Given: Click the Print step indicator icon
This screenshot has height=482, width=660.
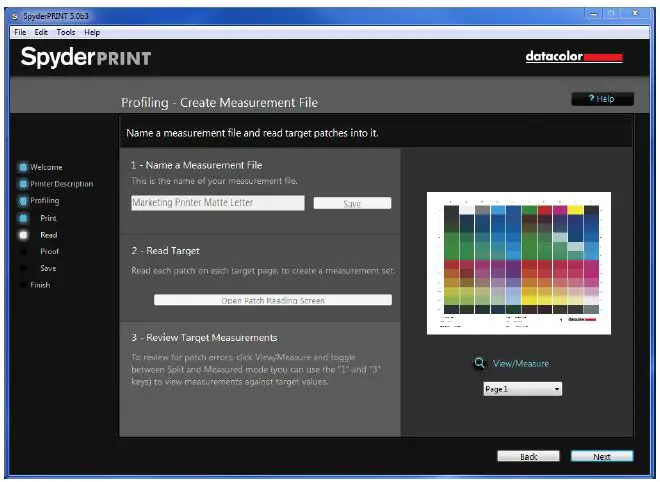Looking at the screenshot, I should pyautogui.click(x=23, y=218).
